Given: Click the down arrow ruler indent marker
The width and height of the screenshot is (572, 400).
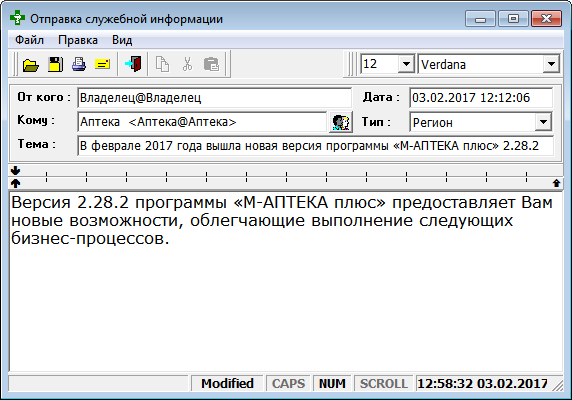Looking at the screenshot, I should (15, 170).
